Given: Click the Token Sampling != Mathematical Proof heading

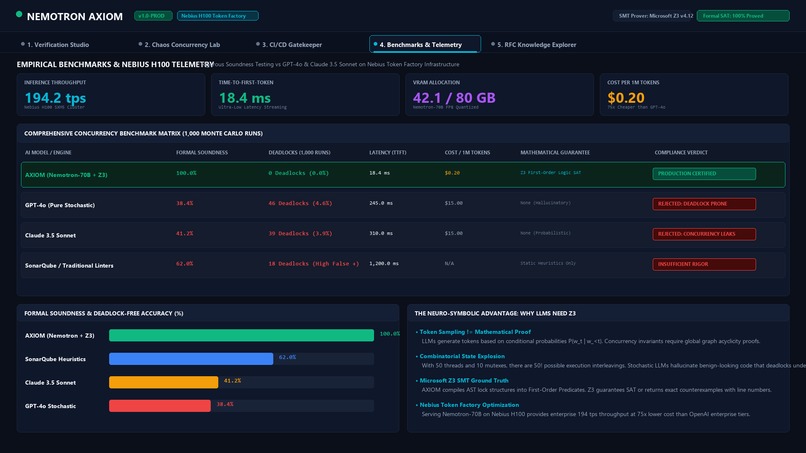Looking at the screenshot, I should click(x=475, y=332).
